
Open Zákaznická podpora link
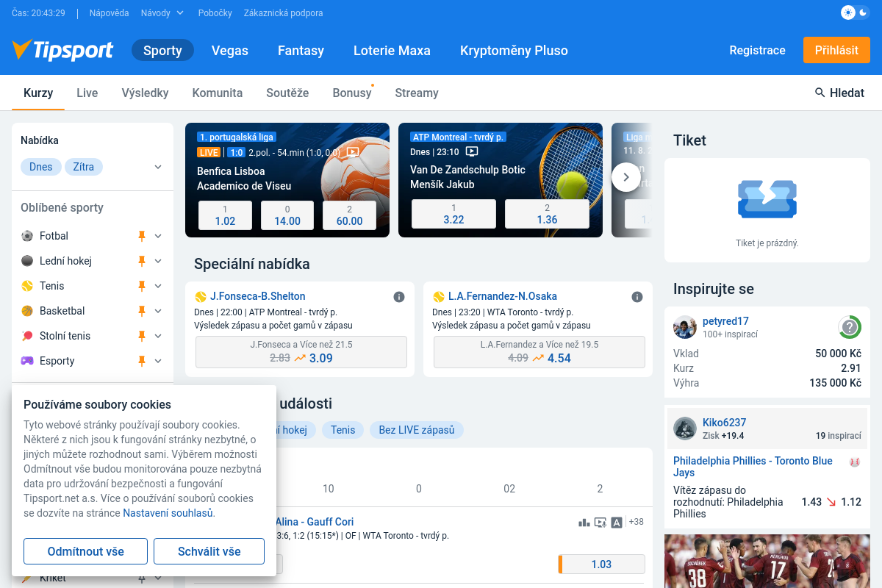tap(283, 13)
